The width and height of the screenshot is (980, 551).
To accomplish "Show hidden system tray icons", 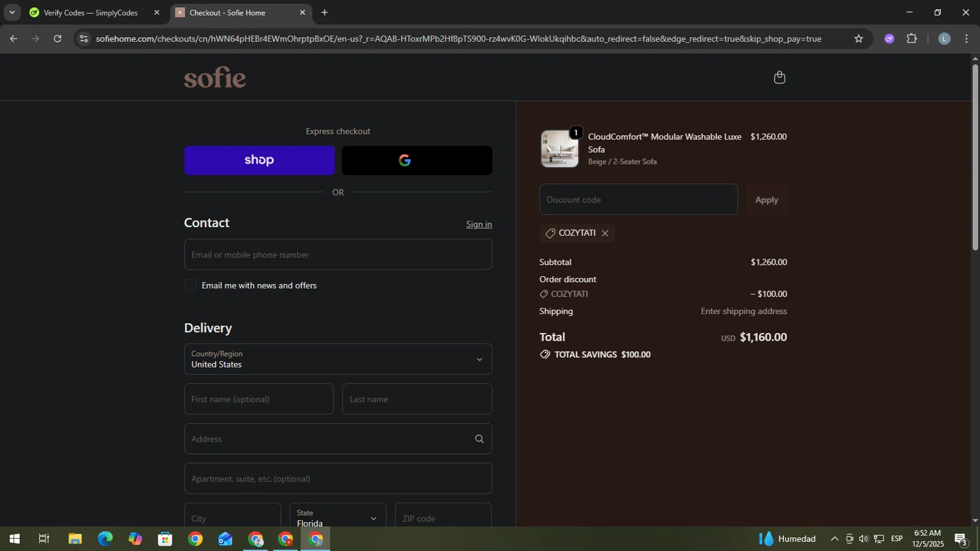I will [x=834, y=539].
